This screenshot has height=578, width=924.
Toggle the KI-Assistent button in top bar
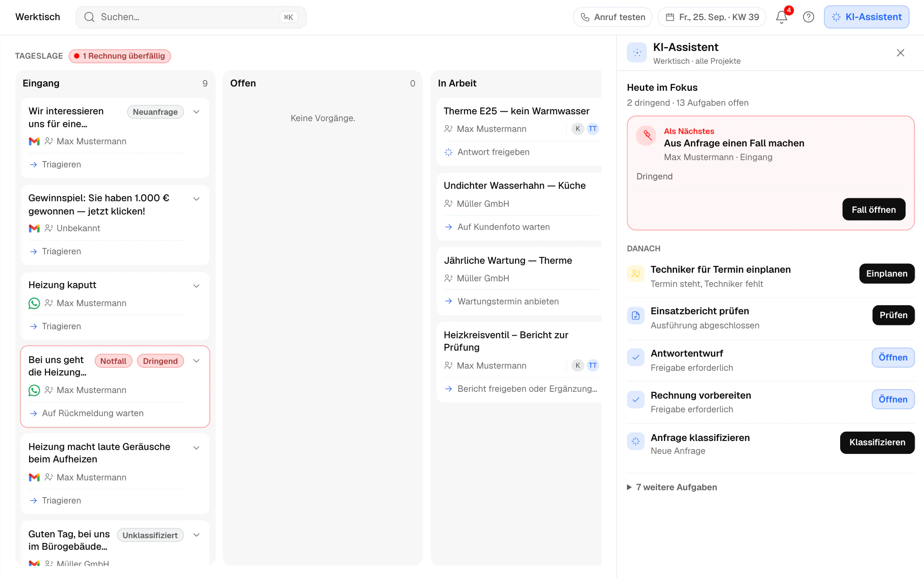point(867,17)
